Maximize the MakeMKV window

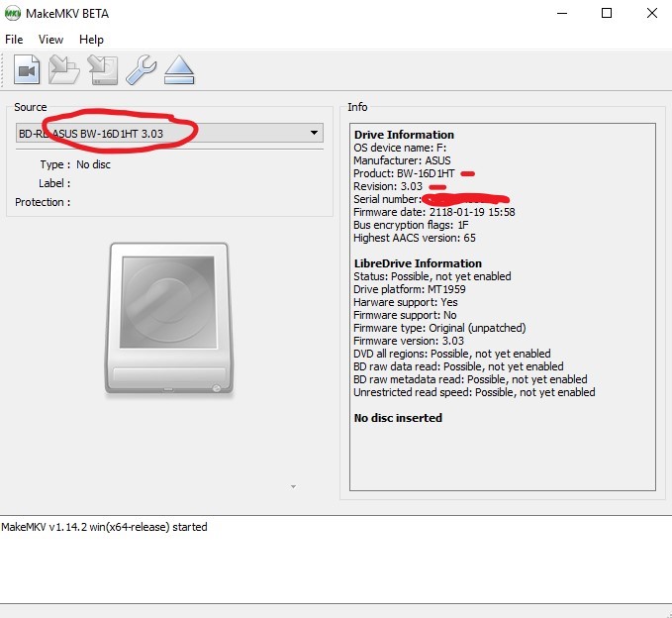click(x=607, y=14)
